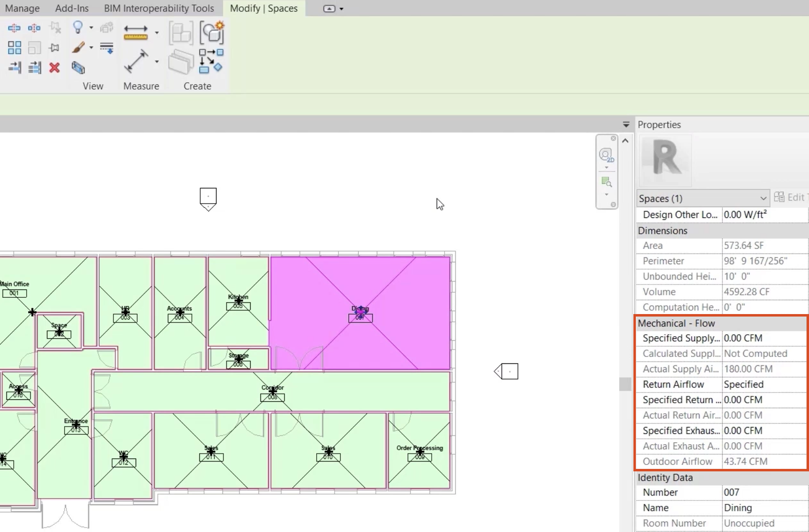Click the Edit Type icon in Properties
Image resolution: width=809 pixels, height=532 pixels.
click(779, 197)
